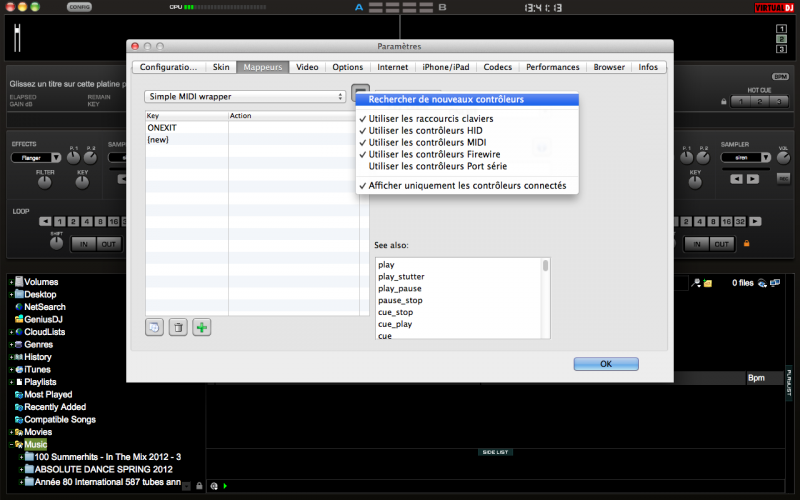800x500 pixels.
Task: Switch to the Codecs tab
Action: pyautogui.click(x=497, y=67)
